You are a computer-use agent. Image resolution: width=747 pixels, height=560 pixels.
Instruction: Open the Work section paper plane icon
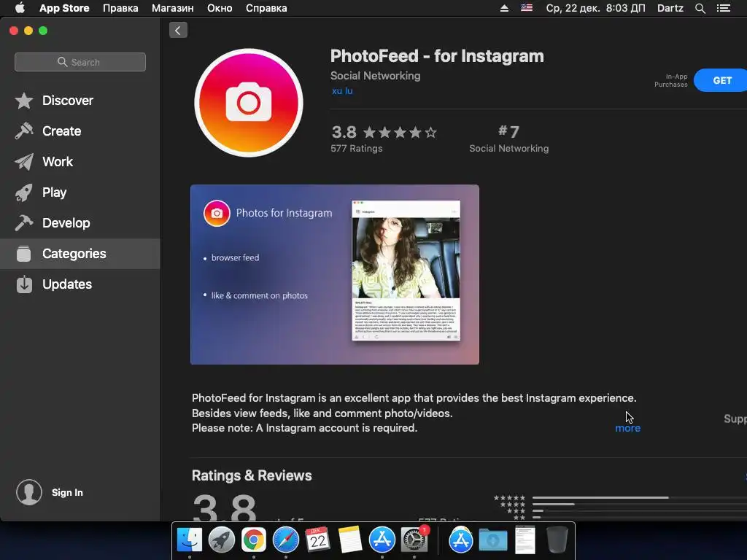[x=24, y=162]
